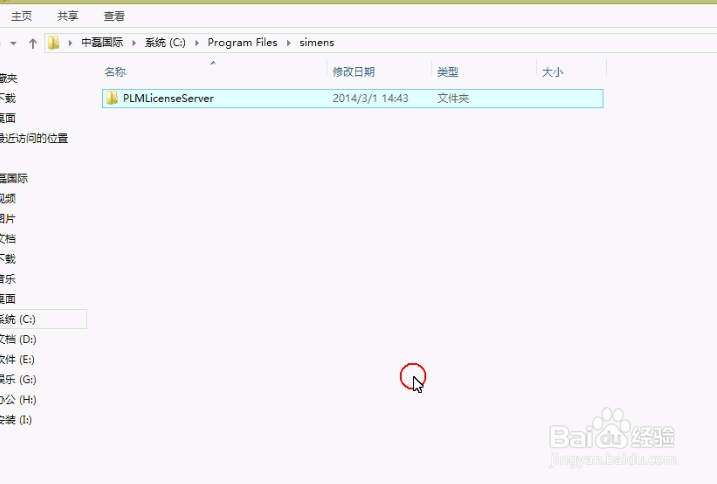
Task: Open the recent locations dropdown arrow
Action: 13,43
